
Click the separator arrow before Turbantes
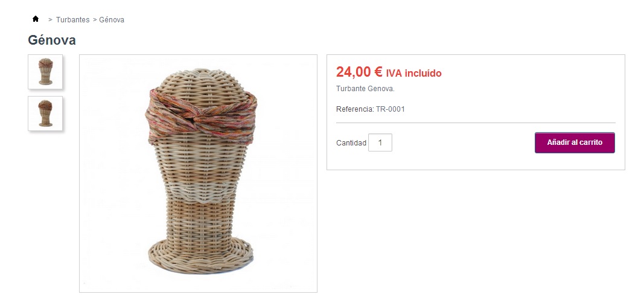pyautogui.click(x=50, y=20)
